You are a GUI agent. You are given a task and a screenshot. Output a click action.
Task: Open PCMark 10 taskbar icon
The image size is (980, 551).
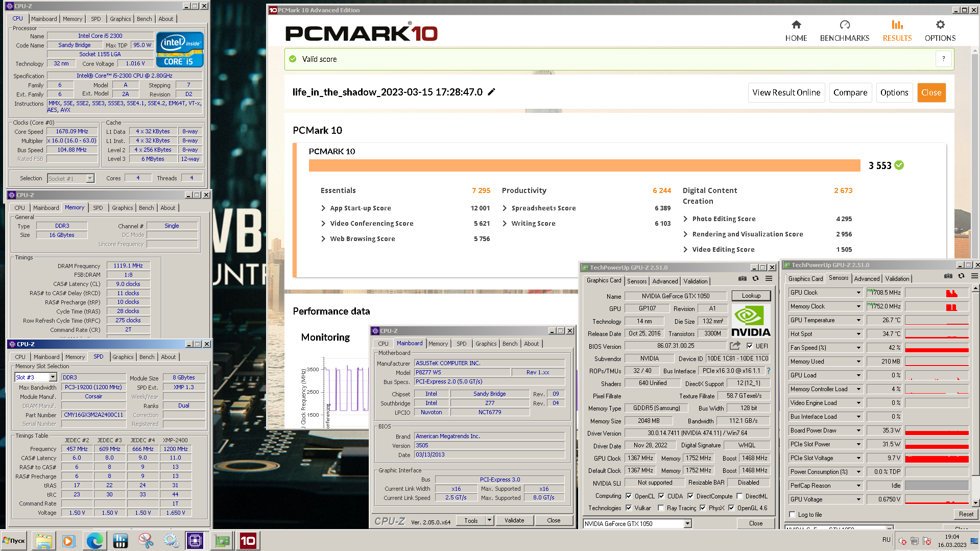[x=248, y=541]
